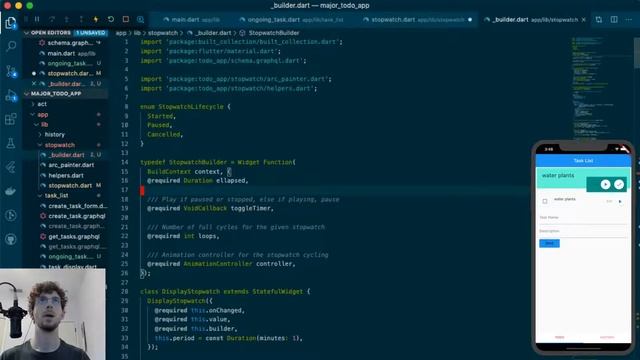640x360 pixels.
Task: Open get_tasks.graphql in the file tree
Action: coord(74,237)
